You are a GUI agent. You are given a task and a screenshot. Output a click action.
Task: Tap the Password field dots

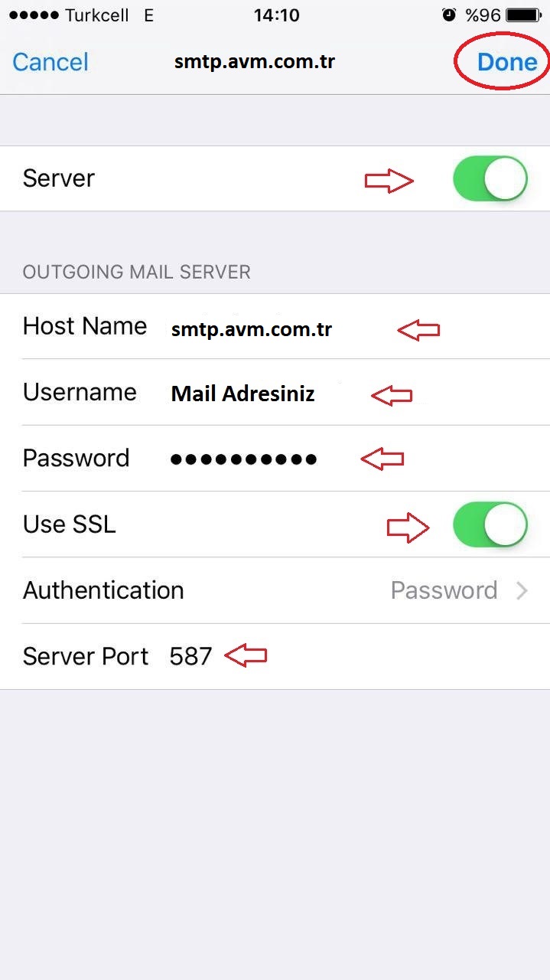243,459
